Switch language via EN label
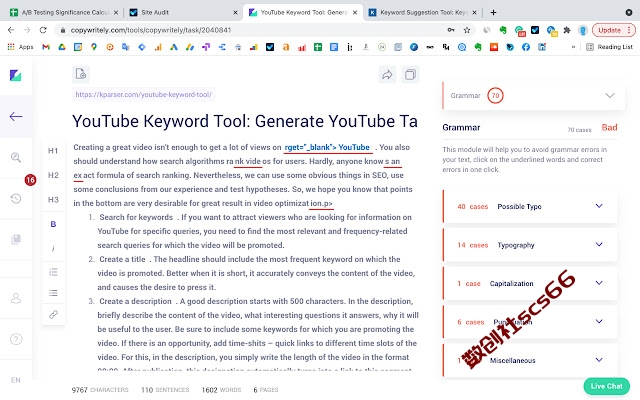This screenshot has height=400, width=640. coord(16,380)
